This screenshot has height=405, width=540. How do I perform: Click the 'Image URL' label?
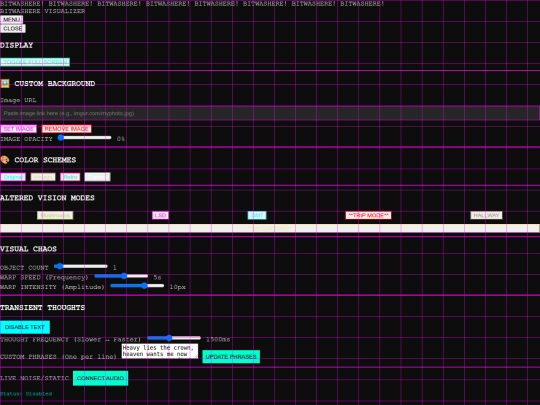pyautogui.click(x=18, y=100)
